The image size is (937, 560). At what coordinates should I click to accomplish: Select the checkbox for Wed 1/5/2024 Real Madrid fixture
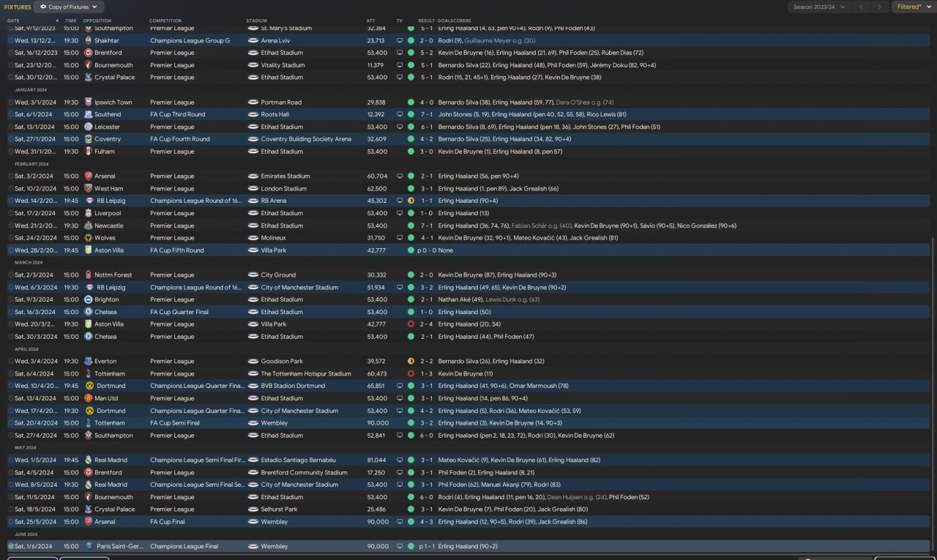coord(11,460)
